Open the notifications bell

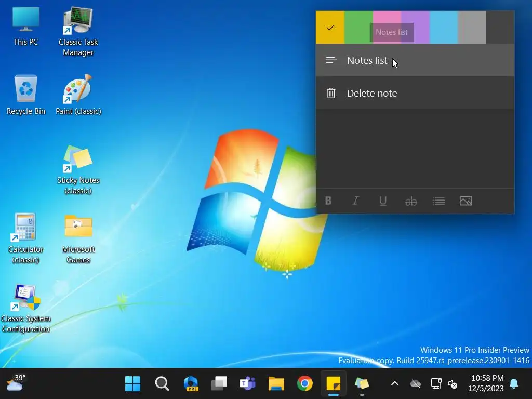(514, 384)
